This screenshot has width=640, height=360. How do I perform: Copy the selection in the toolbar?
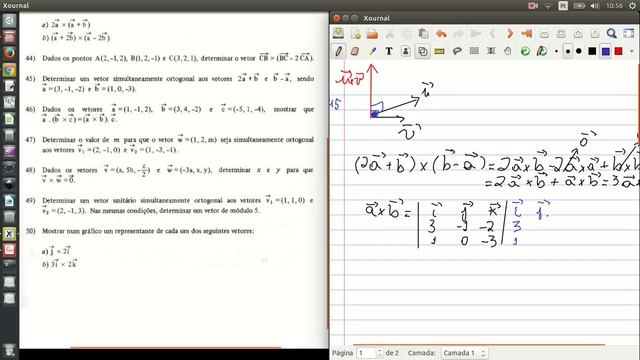tap(407, 33)
